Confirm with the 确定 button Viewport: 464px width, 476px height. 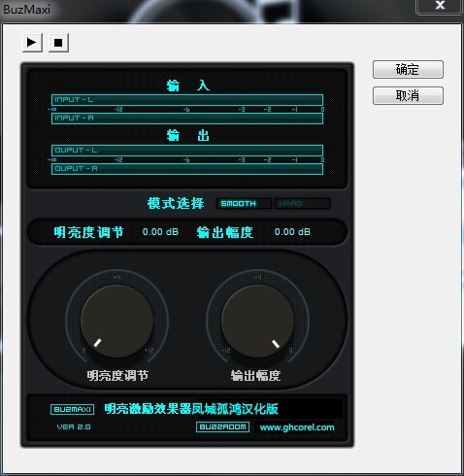click(408, 69)
